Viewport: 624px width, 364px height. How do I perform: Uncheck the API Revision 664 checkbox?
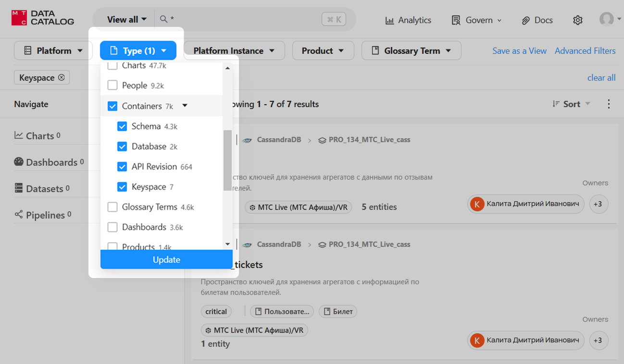(122, 167)
